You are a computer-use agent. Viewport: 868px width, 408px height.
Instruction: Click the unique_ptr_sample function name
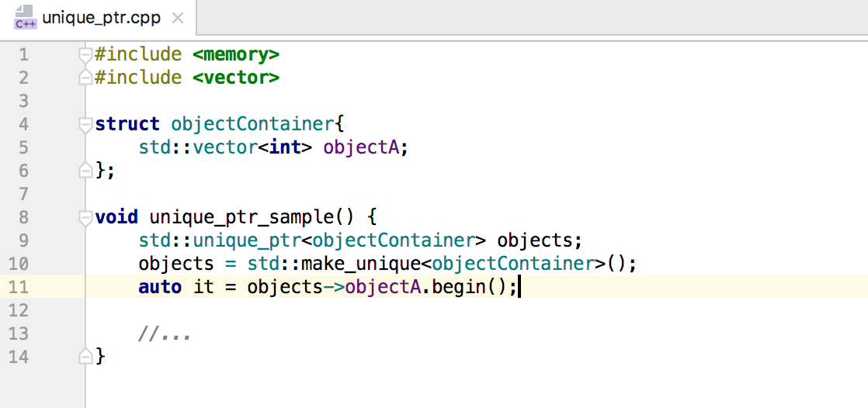click(241, 217)
